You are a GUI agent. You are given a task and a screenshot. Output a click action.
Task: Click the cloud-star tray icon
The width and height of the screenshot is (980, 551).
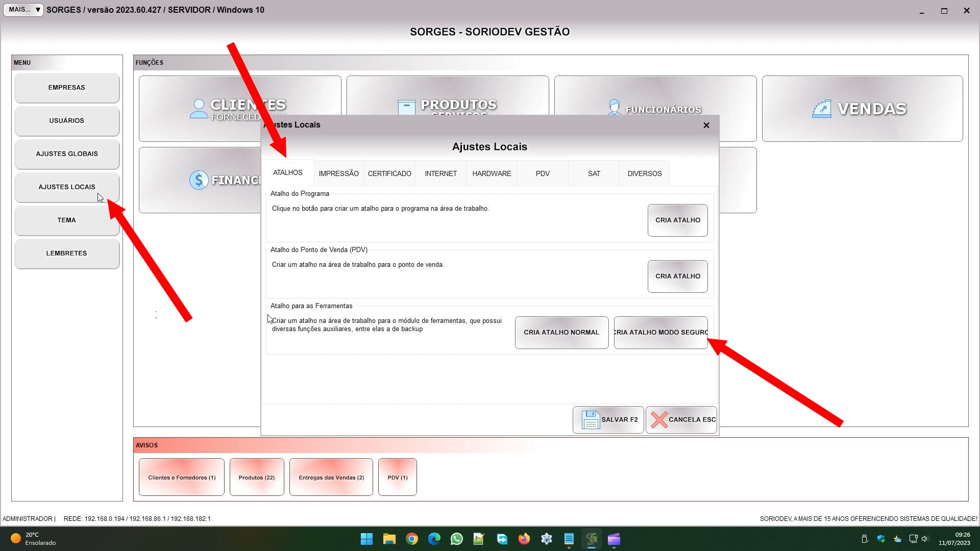coord(897,539)
